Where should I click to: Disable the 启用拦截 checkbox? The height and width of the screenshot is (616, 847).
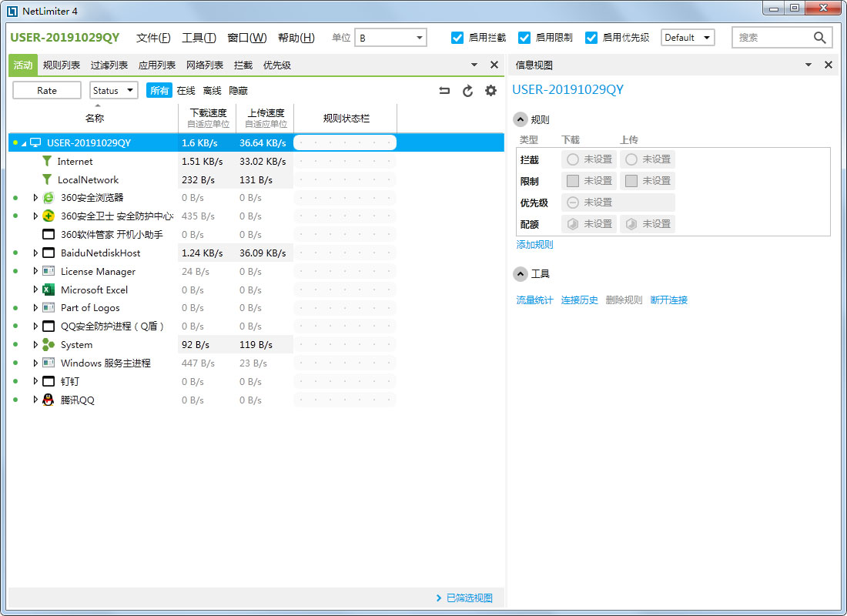[457, 38]
